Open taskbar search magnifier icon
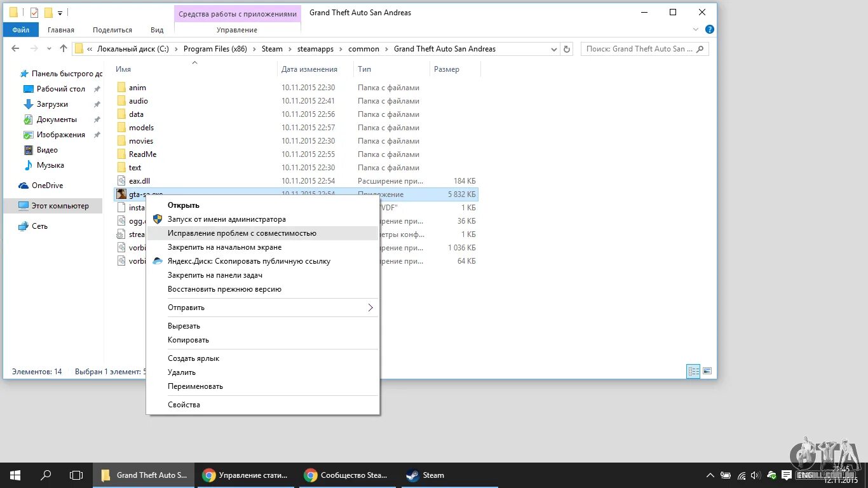The height and width of the screenshot is (488, 868). (46, 475)
